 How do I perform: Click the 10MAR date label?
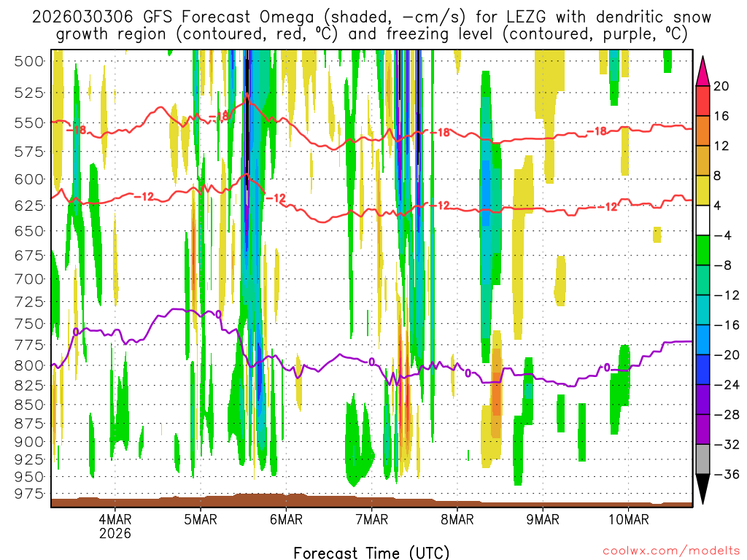(628, 518)
